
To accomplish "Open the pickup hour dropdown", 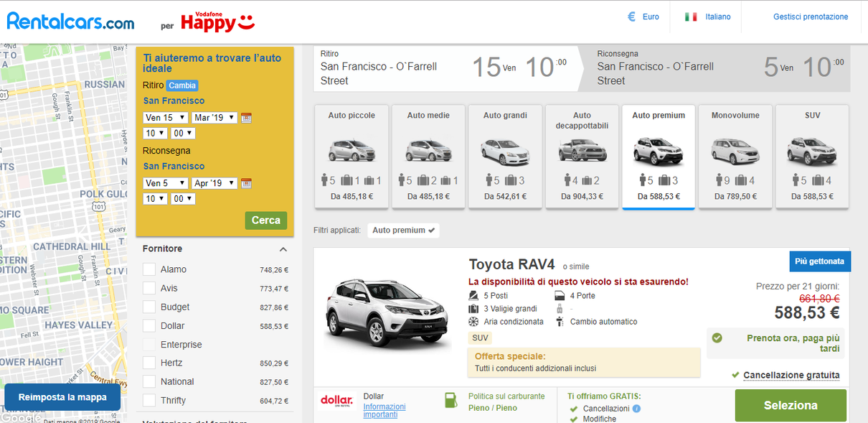I will pos(155,134).
